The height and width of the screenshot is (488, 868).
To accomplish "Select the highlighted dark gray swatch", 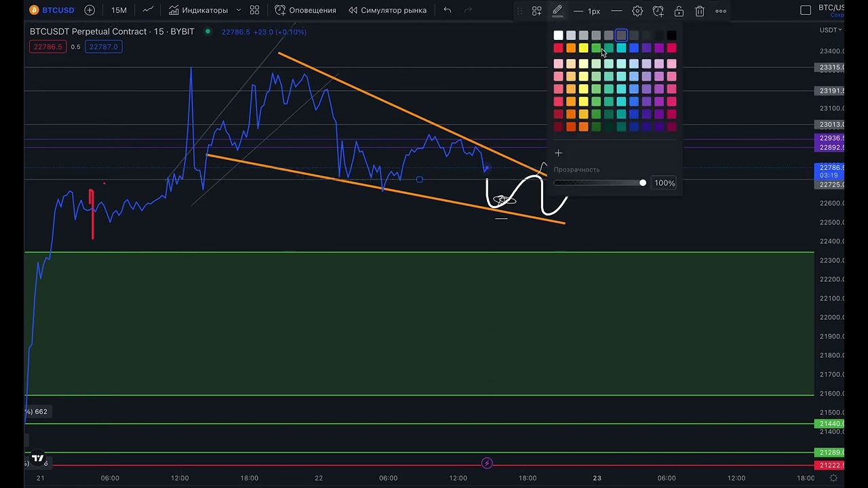I will coord(621,35).
